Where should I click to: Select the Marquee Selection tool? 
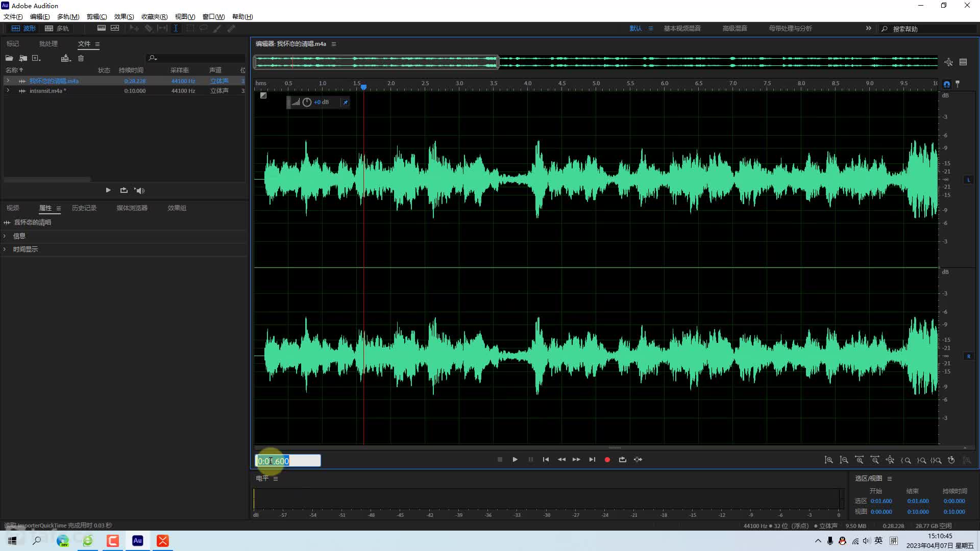pos(190,29)
